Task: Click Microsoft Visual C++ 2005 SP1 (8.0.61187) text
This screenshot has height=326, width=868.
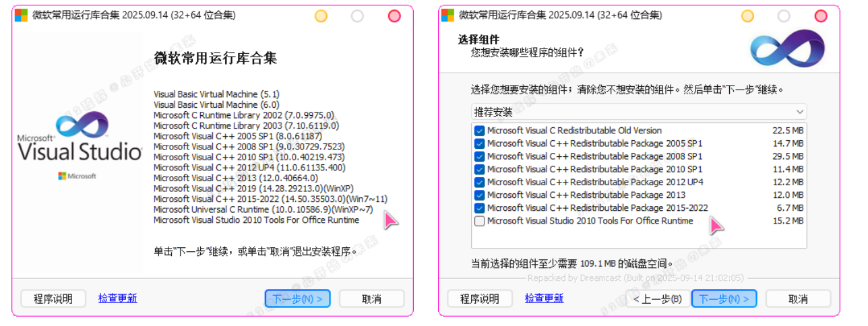Action: pyautogui.click(x=237, y=136)
